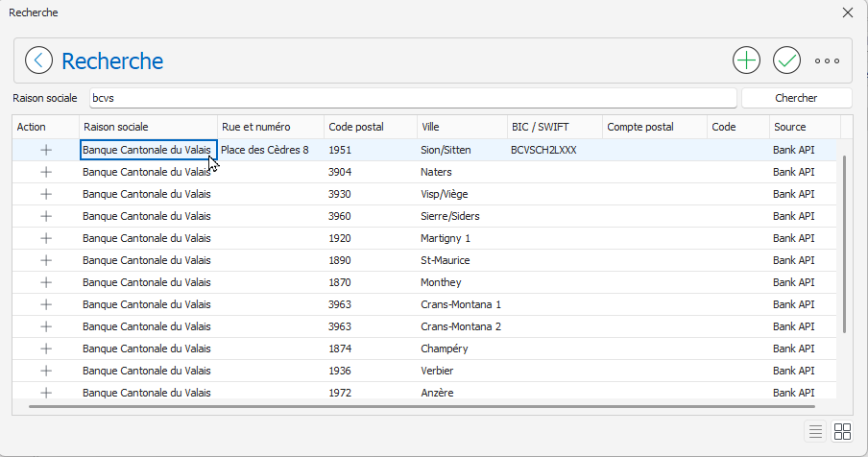Select Banque Cantonale du Valais in Champéry row
This screenshot has height=457, width=868.
coord(149,349)
